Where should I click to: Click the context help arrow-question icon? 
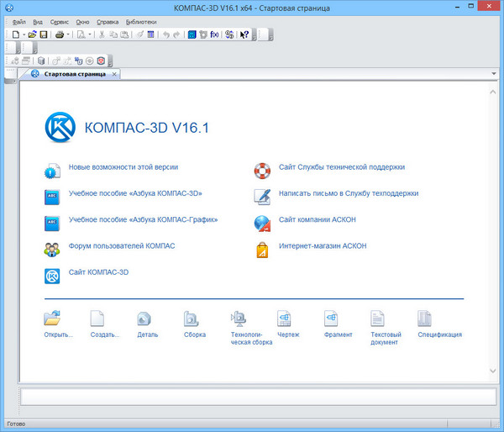click(244, 34)
